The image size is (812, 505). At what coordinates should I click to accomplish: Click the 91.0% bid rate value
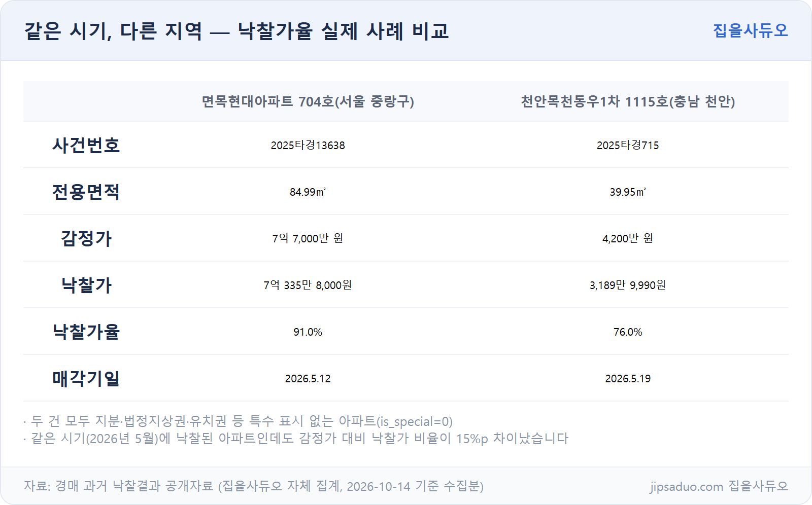[308, 332]
